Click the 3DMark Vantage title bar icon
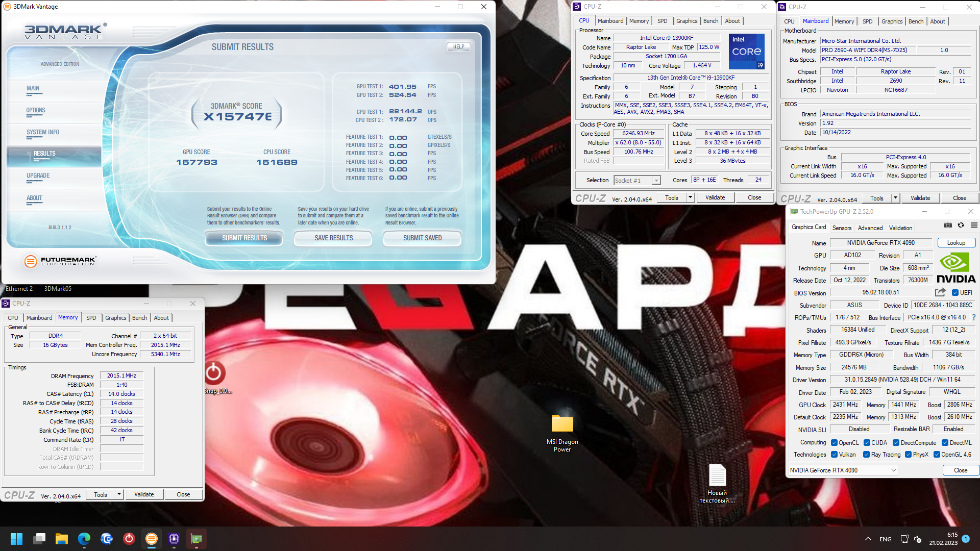The height and width of the screenshot is (551, 980). point(7,7)
